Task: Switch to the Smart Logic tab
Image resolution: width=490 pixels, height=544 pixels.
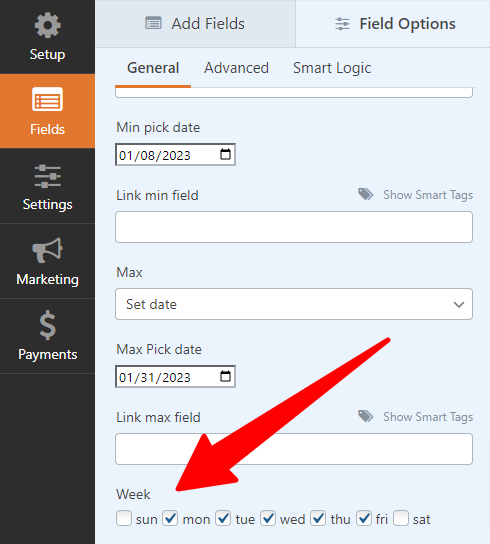Action: [332, 68]
